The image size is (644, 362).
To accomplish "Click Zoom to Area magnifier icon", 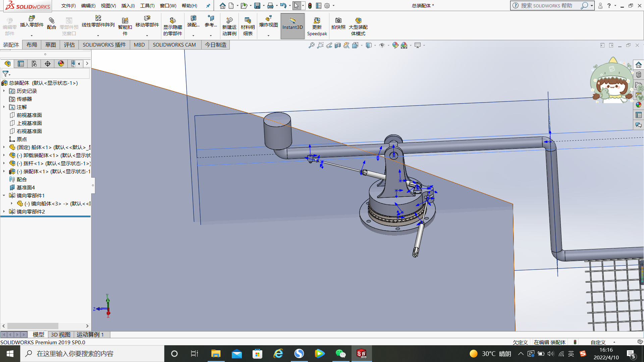I will [320, 45].
